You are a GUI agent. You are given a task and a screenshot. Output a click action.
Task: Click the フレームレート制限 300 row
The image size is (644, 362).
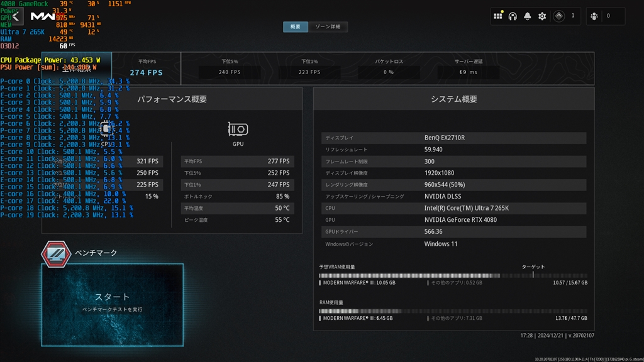[x=454, y=162]
